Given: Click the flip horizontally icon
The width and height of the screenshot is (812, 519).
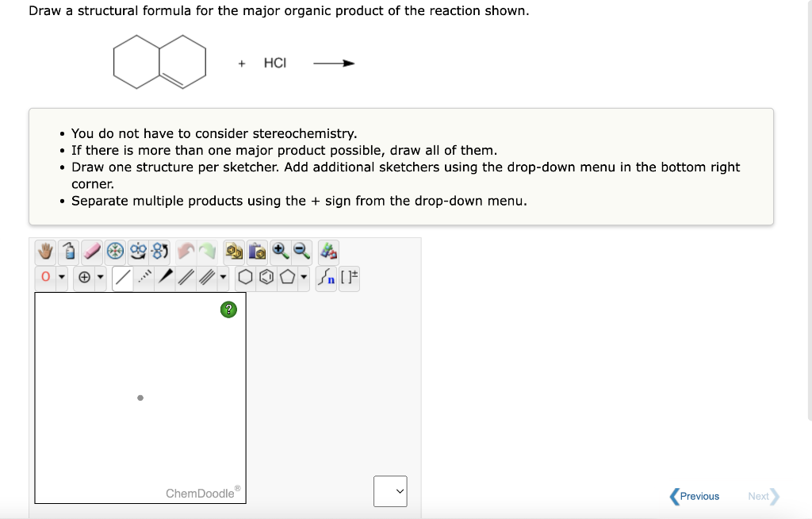Looking at the screenshot, I should point(138,252).
